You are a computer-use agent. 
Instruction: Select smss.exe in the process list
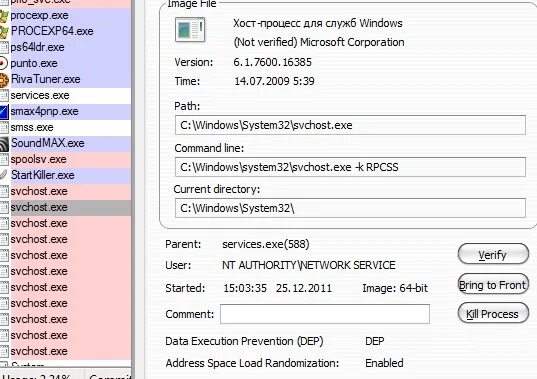click(65, 127)
